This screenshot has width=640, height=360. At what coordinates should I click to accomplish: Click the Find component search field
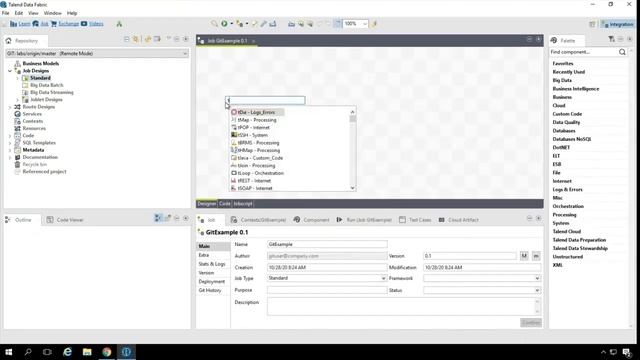click(584, 52)
